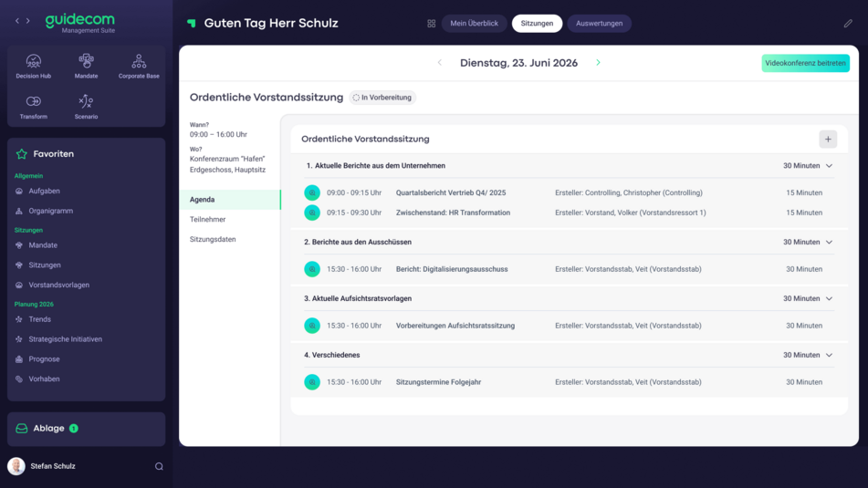
Task: Add agenda item with plus button
Action: click(828, 140)
